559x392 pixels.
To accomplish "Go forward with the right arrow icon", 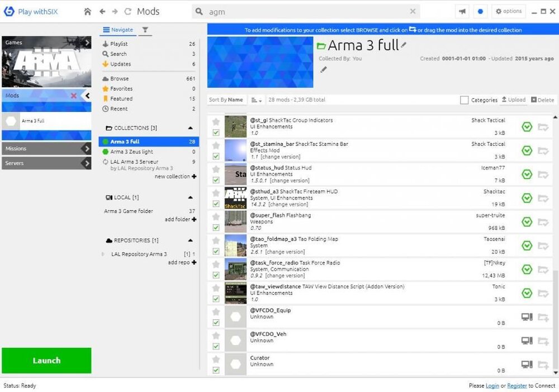I will (115, 11).
